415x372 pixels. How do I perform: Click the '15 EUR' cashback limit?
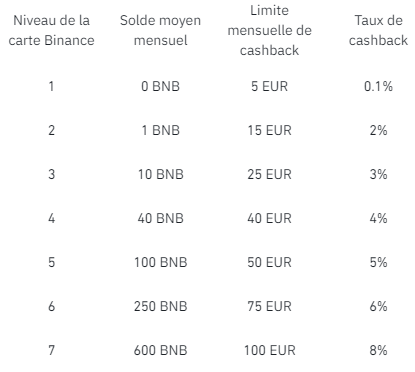click(269, 130)
